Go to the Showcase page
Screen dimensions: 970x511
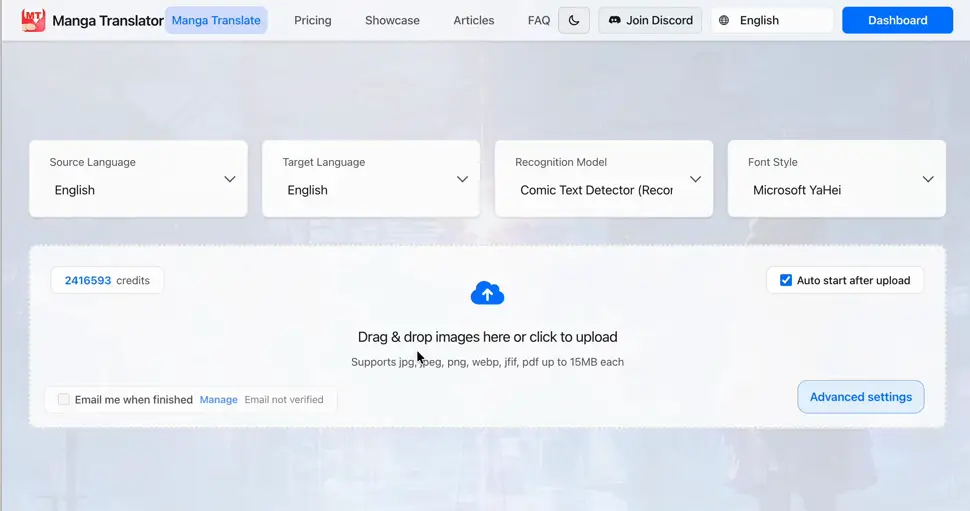click(x=392, y=20)
